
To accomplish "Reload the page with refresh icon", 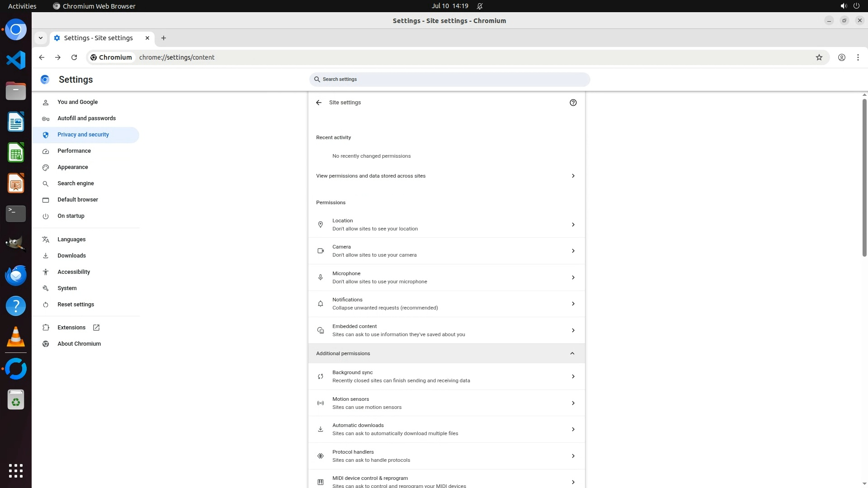I will point(74,57).
